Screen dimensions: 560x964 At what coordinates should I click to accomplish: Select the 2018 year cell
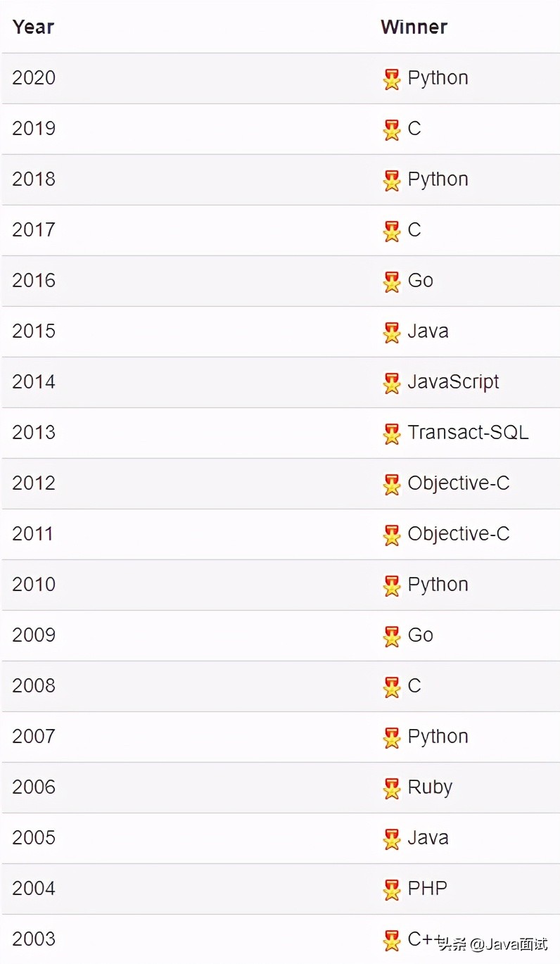(34, 179)
